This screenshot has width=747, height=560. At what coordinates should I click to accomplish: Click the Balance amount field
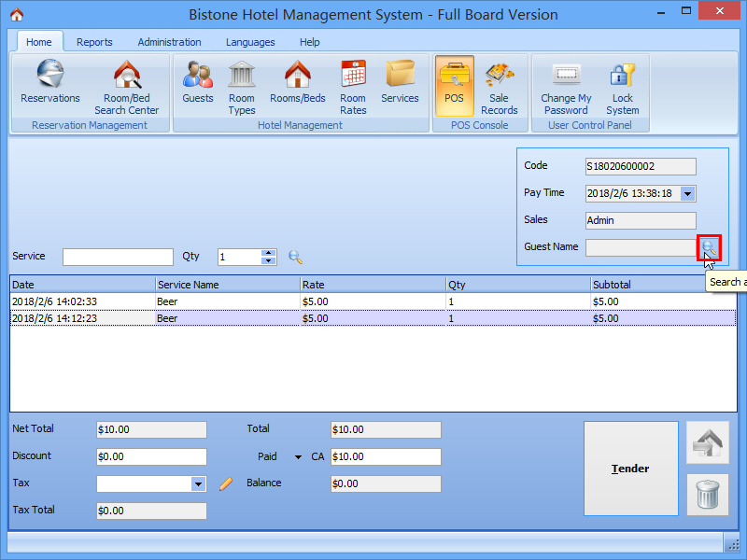(386, 483)
